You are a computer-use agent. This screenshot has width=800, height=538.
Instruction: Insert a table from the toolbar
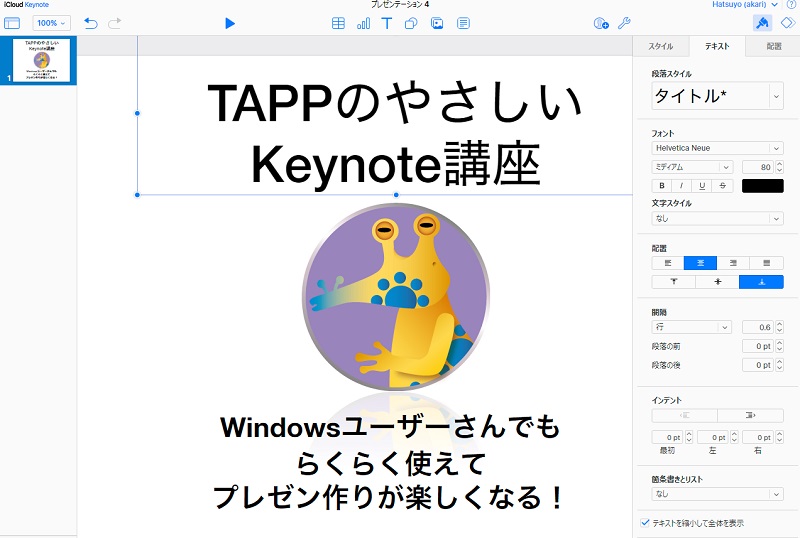338,23
